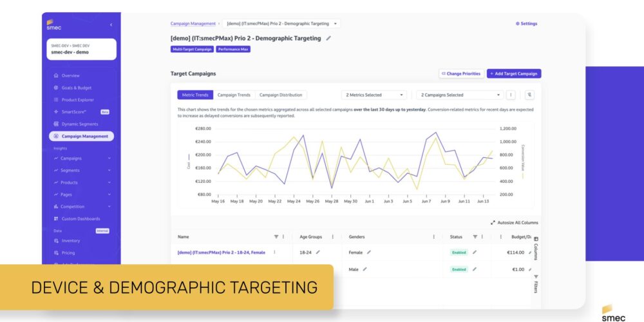Click the Genders column header
This screenshot has width=644, height=322.
(x=357, y=237)
